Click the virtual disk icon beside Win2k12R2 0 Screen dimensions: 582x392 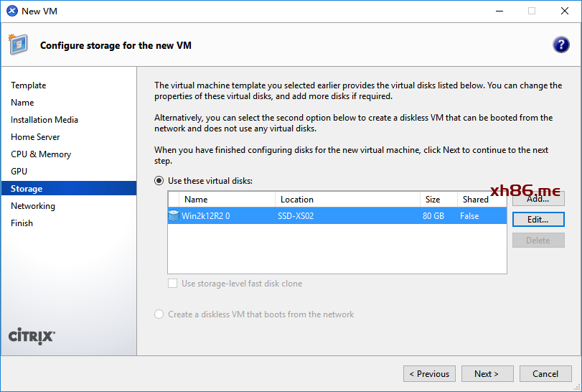[x=174, y=216]
